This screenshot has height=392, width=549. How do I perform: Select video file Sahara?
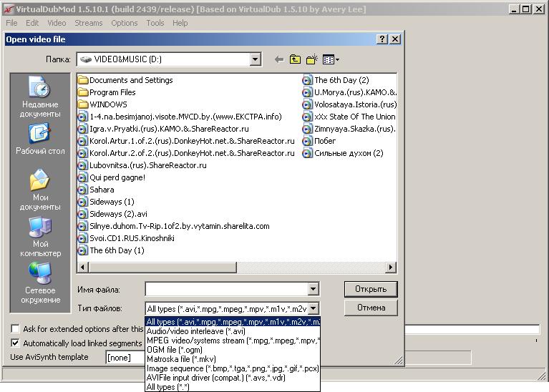[x=96, y=190]
